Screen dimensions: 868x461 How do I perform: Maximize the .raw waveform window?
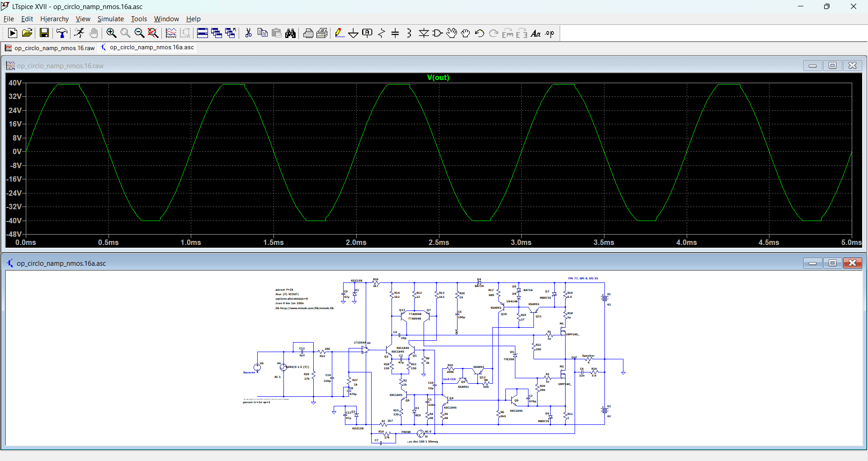(832, 66)
